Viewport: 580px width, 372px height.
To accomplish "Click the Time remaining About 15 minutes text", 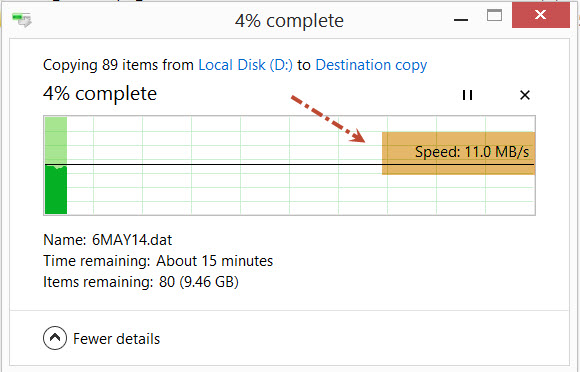I will 158,261.
